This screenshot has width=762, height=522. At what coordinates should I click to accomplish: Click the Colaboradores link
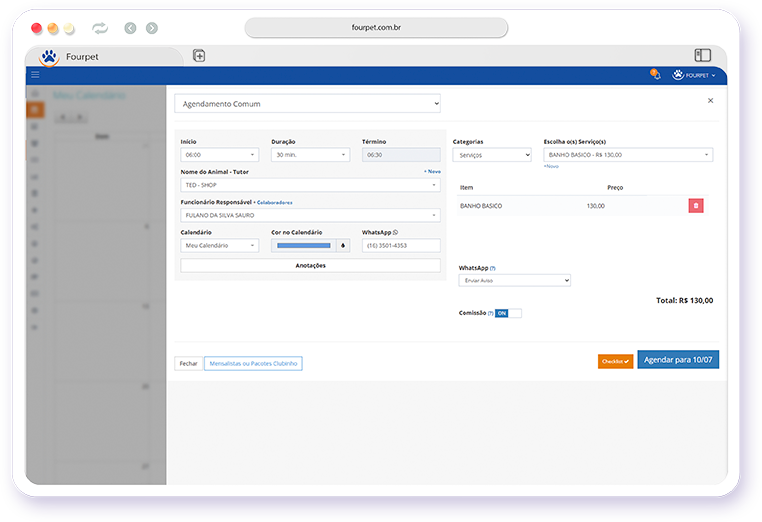point(275,203)
